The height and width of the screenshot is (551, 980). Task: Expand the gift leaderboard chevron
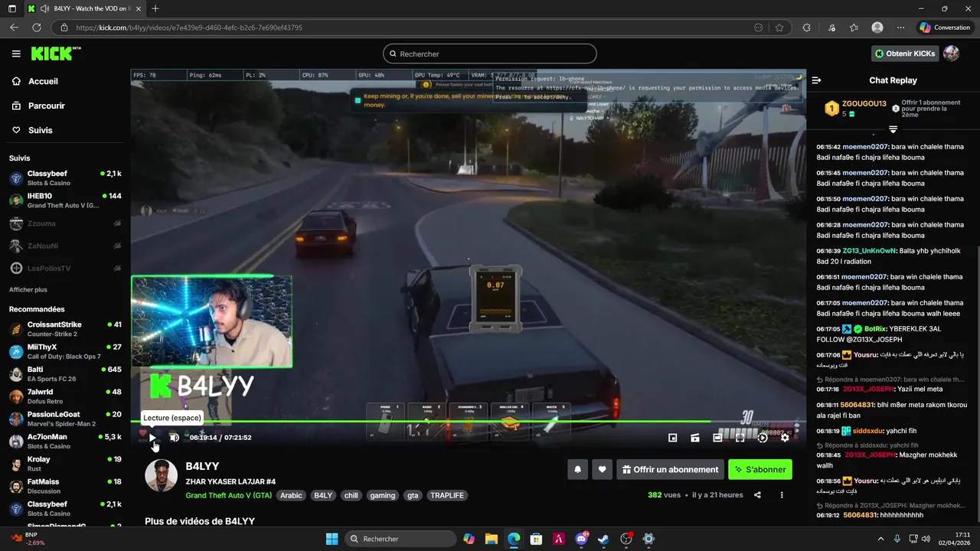tap(893, 129)
